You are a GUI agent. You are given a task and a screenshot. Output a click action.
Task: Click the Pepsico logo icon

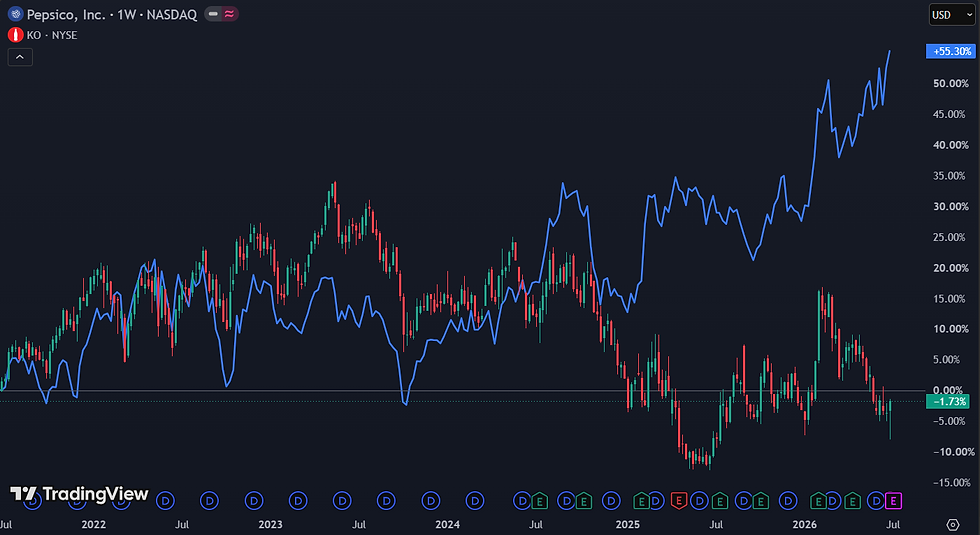[x=16, y=14]
